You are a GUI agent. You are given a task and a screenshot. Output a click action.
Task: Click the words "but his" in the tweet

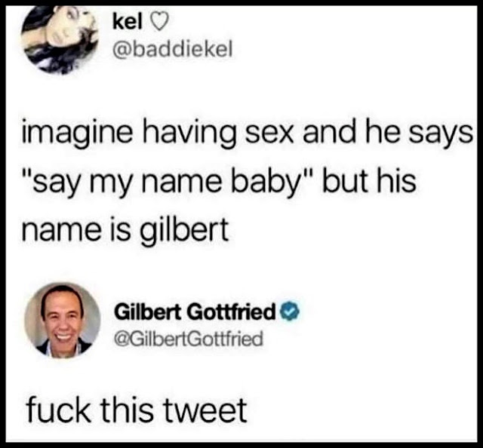click(x=369, y=182)
